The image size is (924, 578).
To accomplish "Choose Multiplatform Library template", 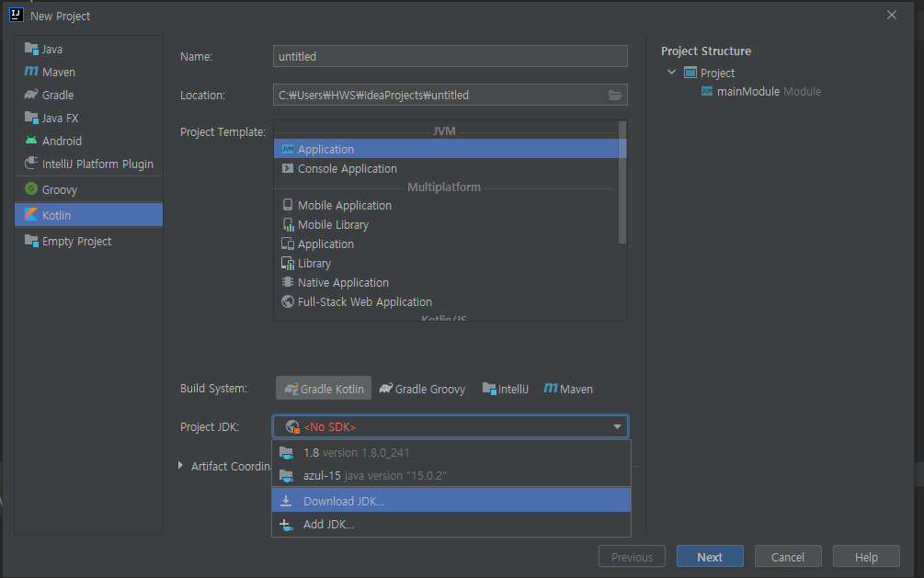I will 446,264.
